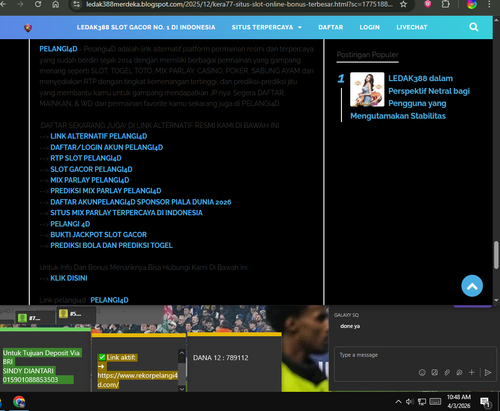Select the SINDY DIANTARI name text
Screen dimensions: 500x411
29,371
